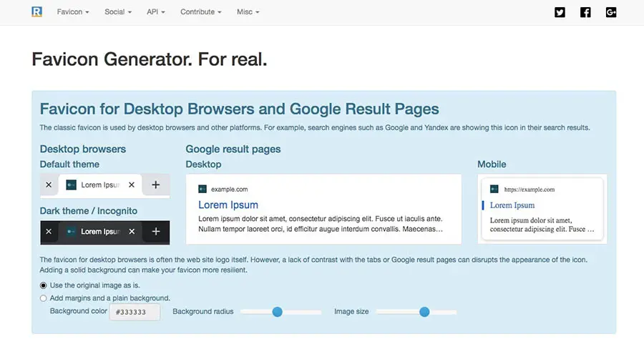644x339 pixels.
Task: Click the favicon in the desktop Google result
Action: (x=203, y=189)
